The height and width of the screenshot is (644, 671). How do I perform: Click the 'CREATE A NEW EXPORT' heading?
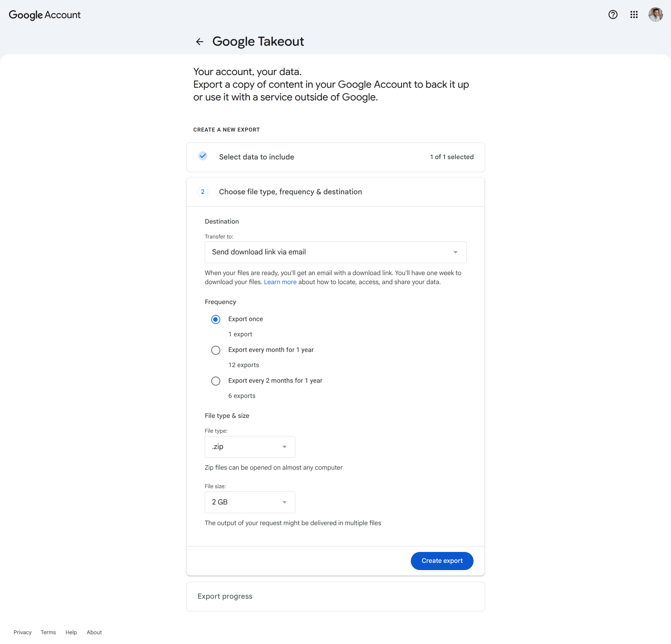tap(226, 130)
